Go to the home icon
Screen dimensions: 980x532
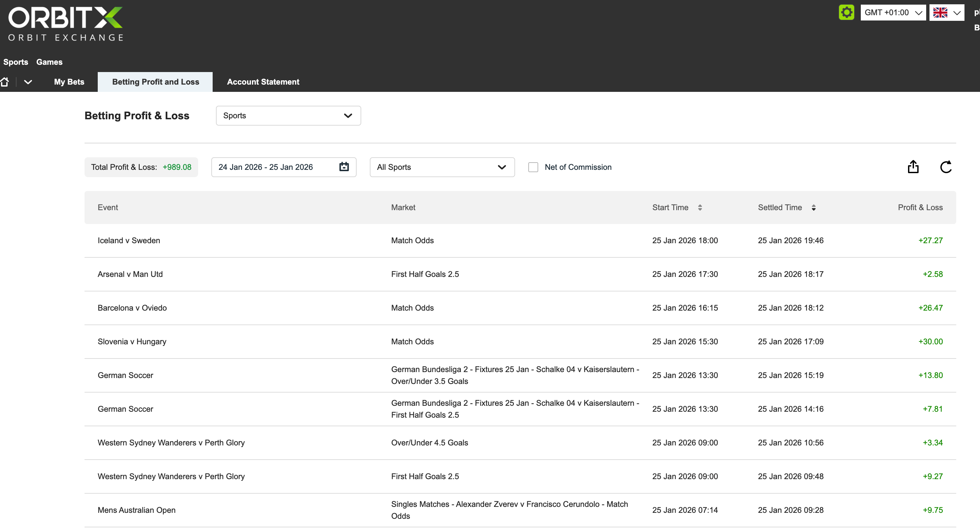5,82
